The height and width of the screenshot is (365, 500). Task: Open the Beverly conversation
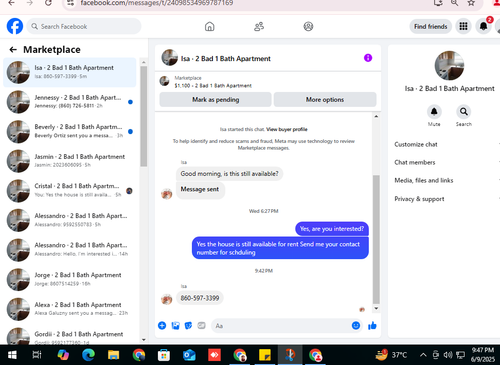(70, 131)
